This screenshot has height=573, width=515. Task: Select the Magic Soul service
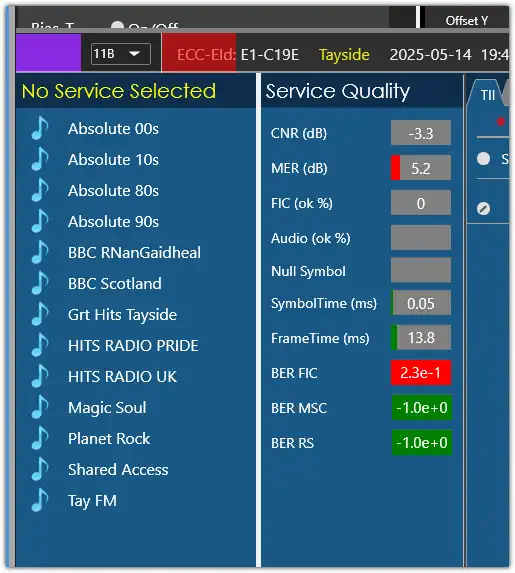[x=107, y=408]
